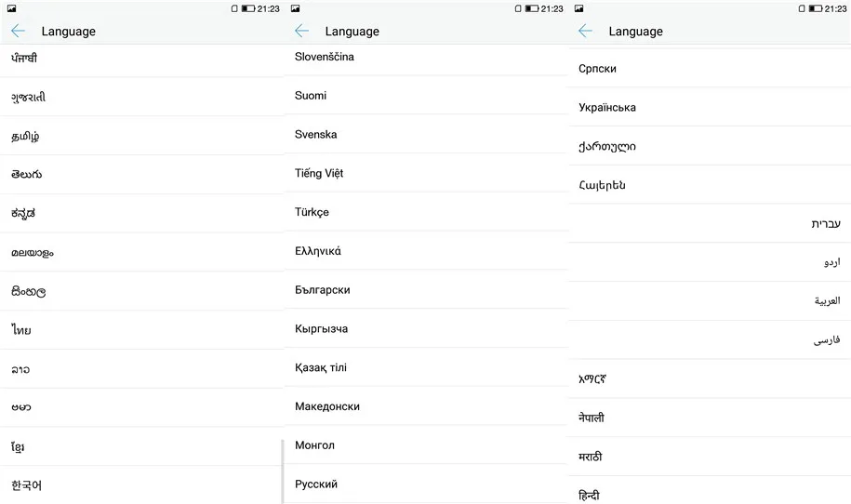Viewport: 851px width, 504px height.
Task: Click the scrollbar in the first language list
Action: tap(282, 471)
